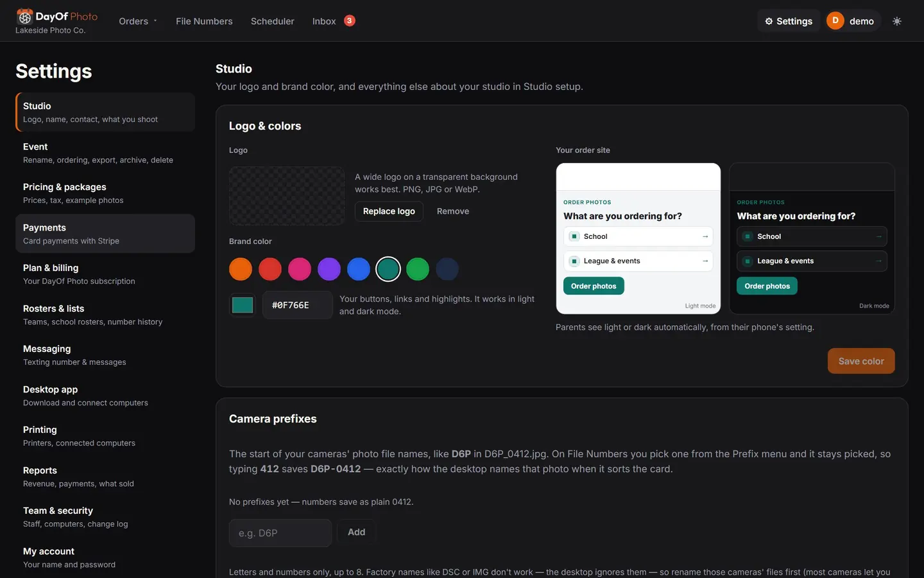Open Messaging settings section
924x578 pixels.
(x=105, y=355)
